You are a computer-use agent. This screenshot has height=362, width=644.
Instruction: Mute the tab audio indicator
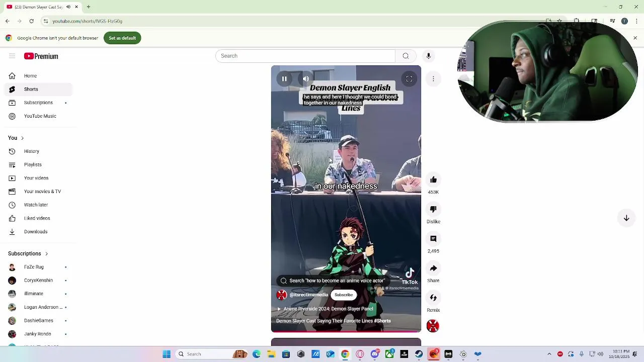(68, 7)
